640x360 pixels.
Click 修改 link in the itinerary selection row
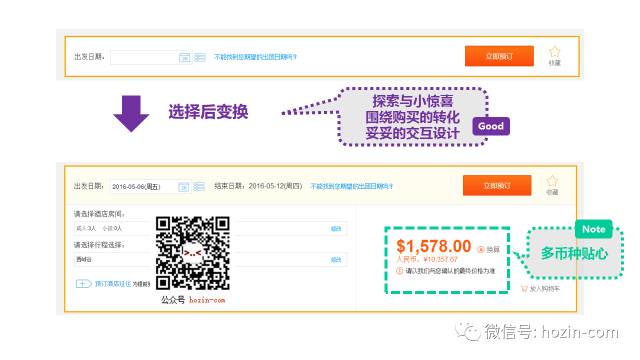[x=336, y=260]
